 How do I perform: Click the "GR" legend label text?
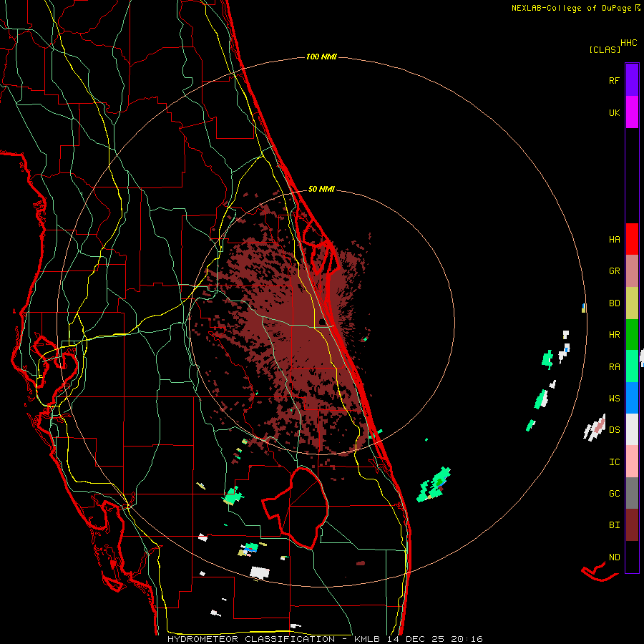[x=614, y=271]
